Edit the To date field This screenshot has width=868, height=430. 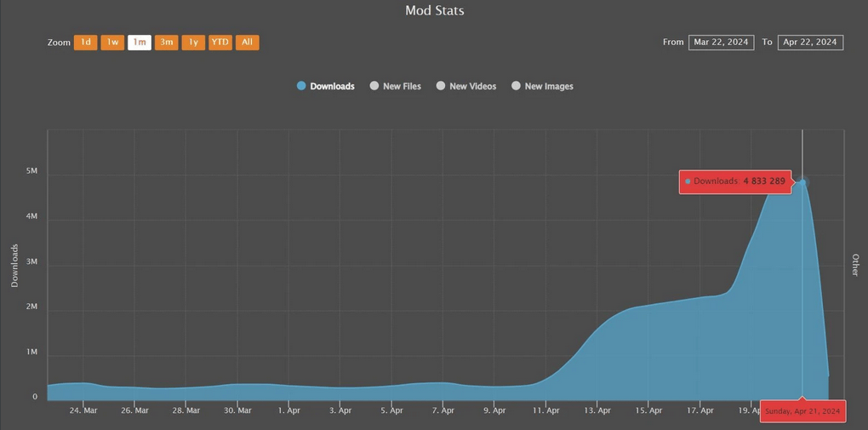pos(810,43)
